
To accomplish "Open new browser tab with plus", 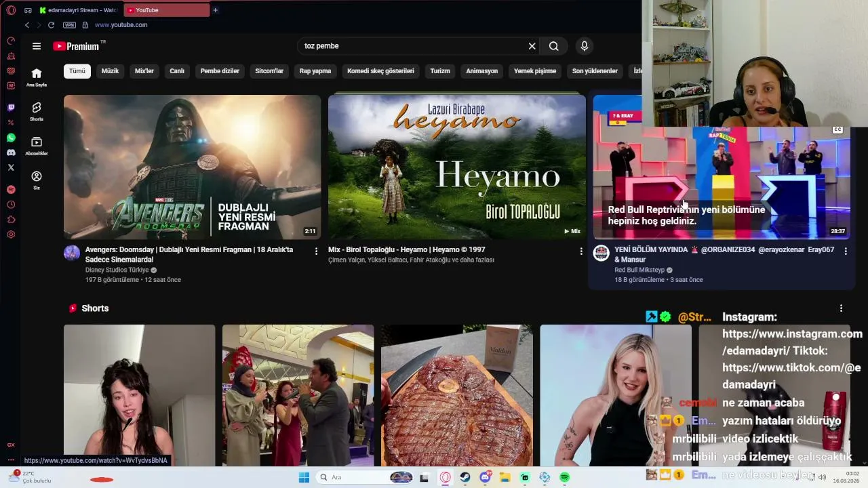I will pyautogui.click(x=215, y=10).
